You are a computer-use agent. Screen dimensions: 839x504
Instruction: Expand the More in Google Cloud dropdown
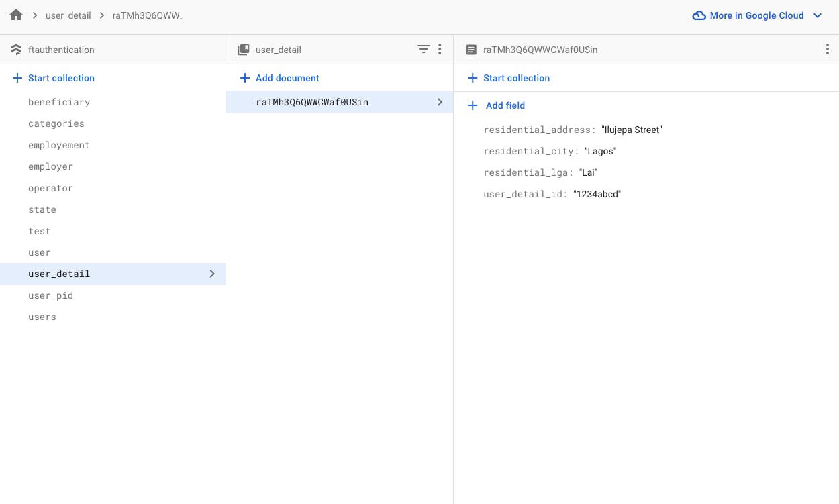click(x=818, y=15)
